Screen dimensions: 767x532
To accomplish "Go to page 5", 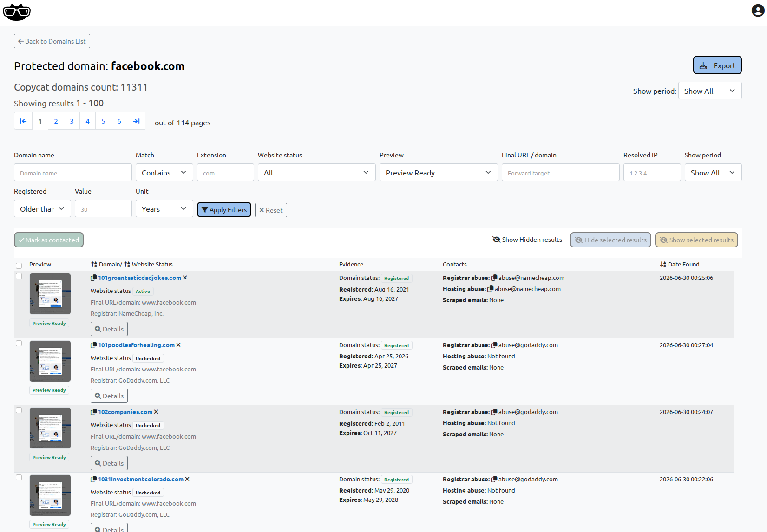I will (x=103, y=121).
